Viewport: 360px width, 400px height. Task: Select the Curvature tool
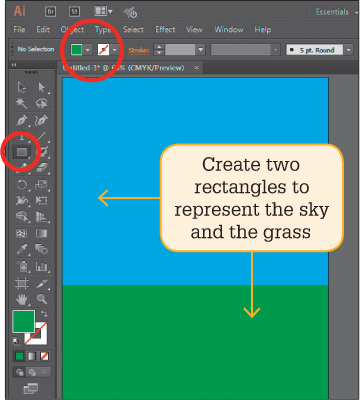coord(41,120)
